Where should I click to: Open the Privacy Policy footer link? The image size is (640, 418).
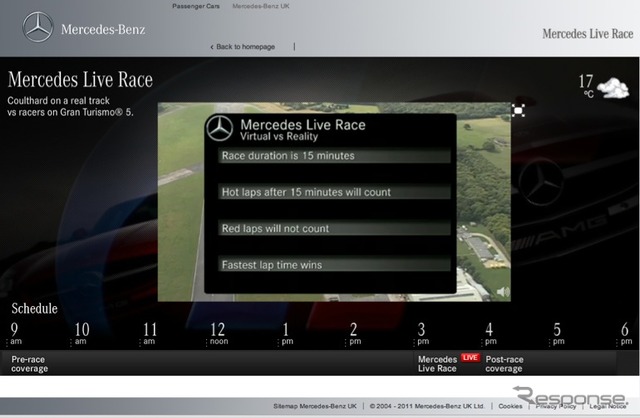point(556,406)
